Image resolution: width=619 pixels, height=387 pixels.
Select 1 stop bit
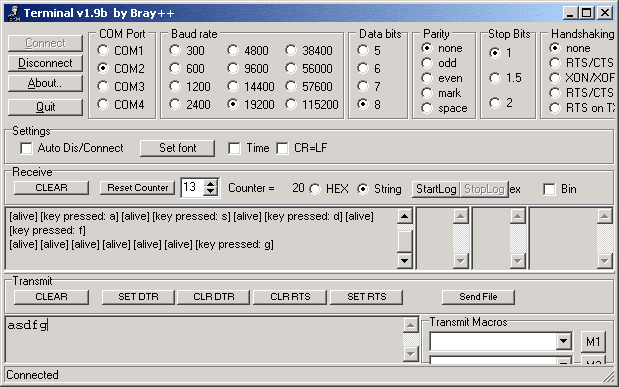click(x=501, y=53)
